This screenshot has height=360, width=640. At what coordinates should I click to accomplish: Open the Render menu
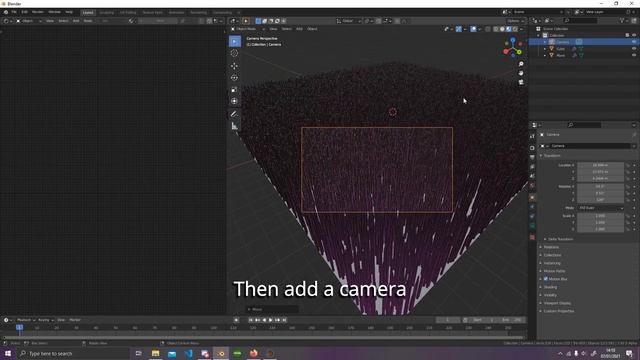[38, 12]
